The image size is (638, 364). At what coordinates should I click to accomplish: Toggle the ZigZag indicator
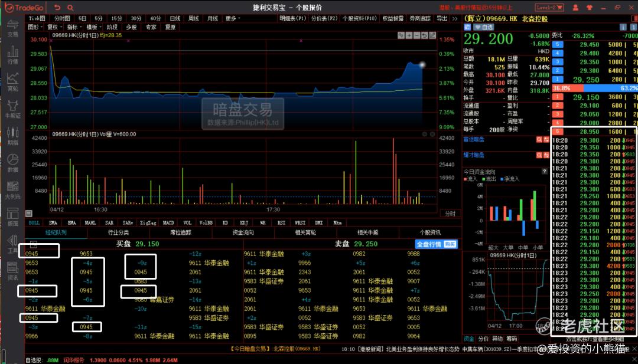tap(148, 222)
